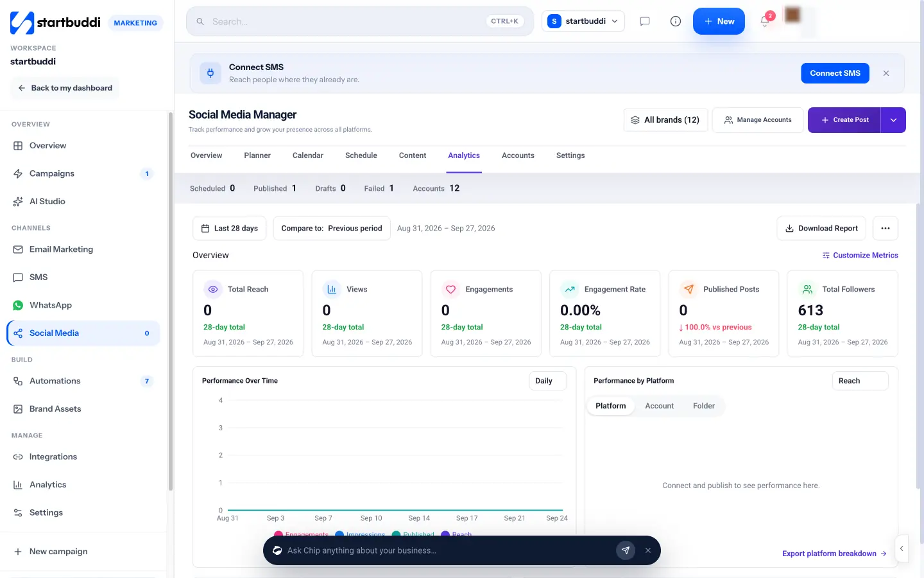Expand the collapsed side panel arrow

click(902, 548)
